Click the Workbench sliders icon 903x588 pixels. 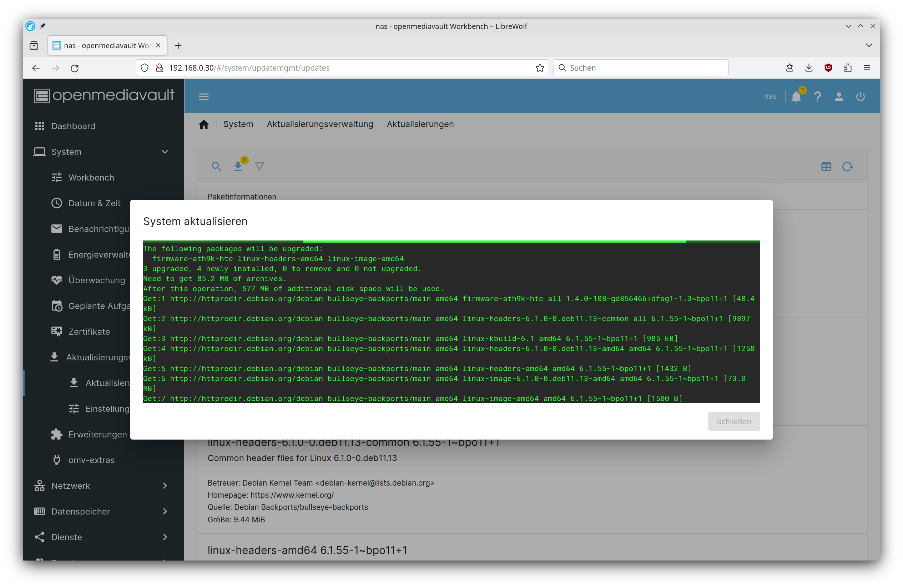pyautogui.click(x=56, y=178)
